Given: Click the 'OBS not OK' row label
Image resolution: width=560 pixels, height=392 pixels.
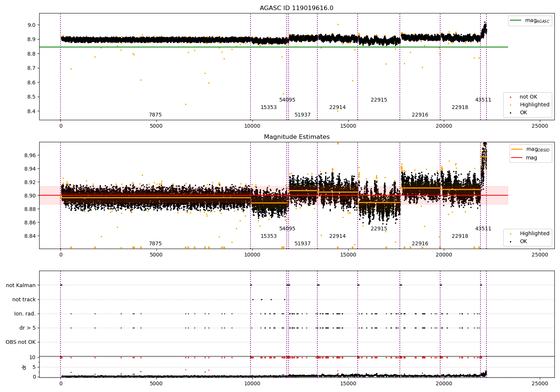Looking at the screenshot, I should pyautogui.click(x=21, y=342).
